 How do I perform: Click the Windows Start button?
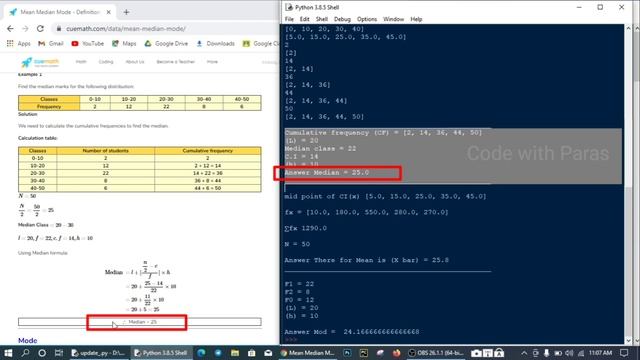pos(8,353)
